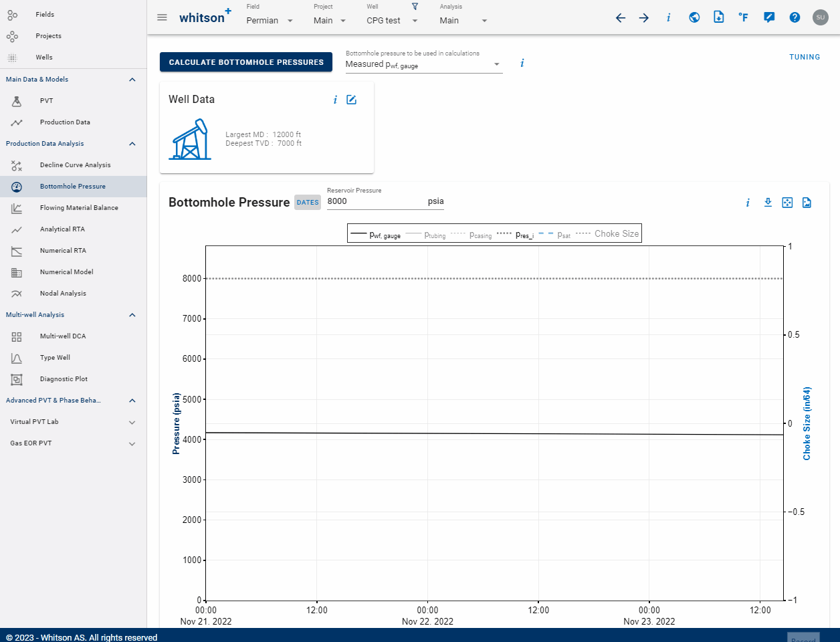Open the Bottomhole Pressure chart info icon

pos(748,203)
